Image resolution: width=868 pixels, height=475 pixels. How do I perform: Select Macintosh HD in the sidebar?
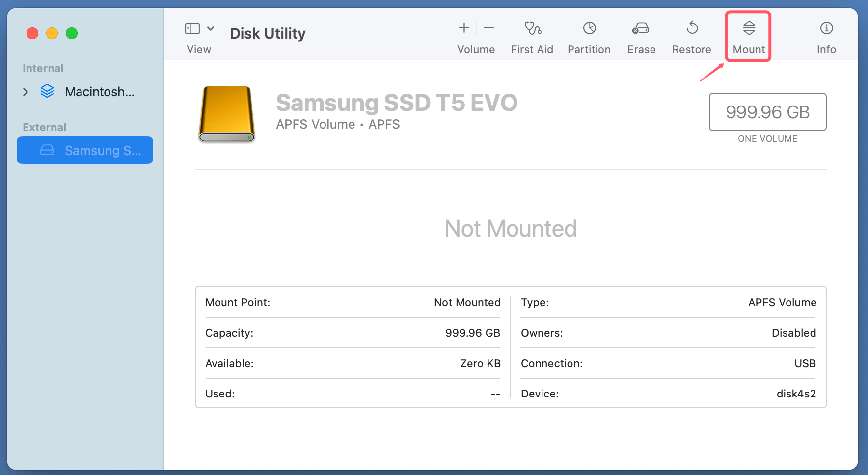click(99, 92)
